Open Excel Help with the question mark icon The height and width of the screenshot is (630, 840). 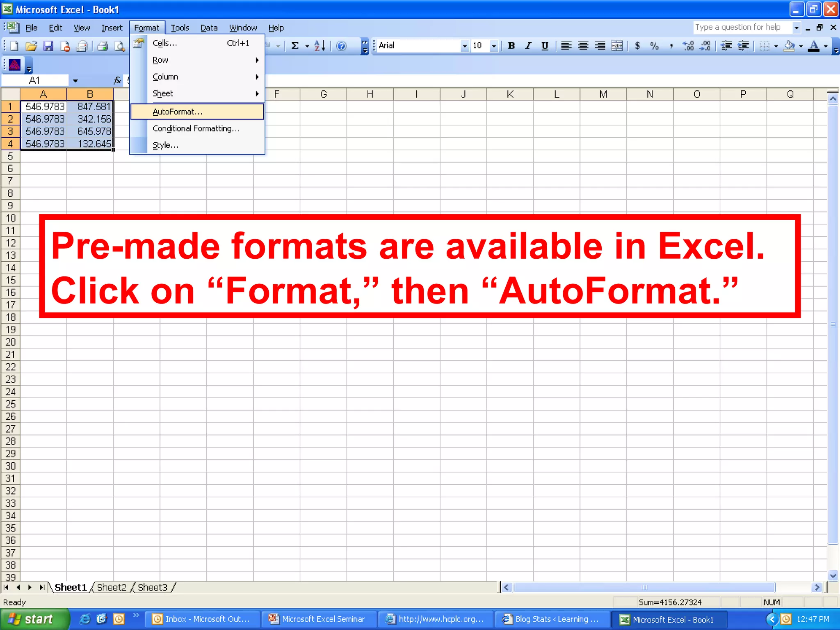pos(341,46)
